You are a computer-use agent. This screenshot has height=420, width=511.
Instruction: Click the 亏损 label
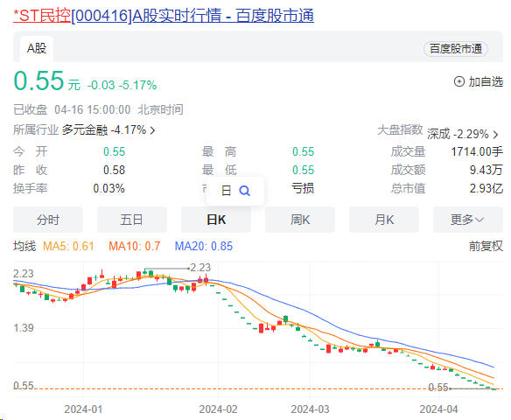click(303, 188)
